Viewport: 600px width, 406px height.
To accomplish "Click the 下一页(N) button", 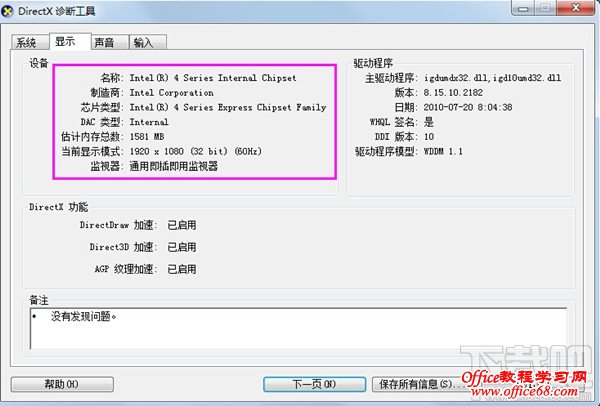I will pos(315,384).
